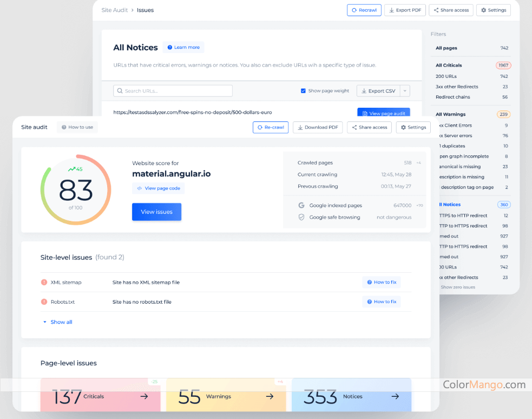532x419 pixels.
Task: Open the 55 Warnings card
Action: point(226,395)
